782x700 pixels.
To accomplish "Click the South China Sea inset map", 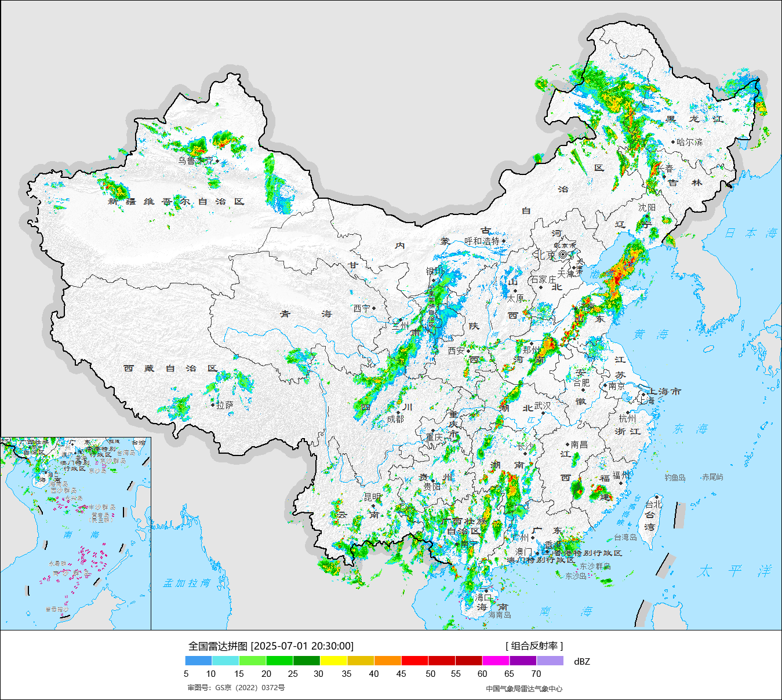I will [x=75, y=533].
